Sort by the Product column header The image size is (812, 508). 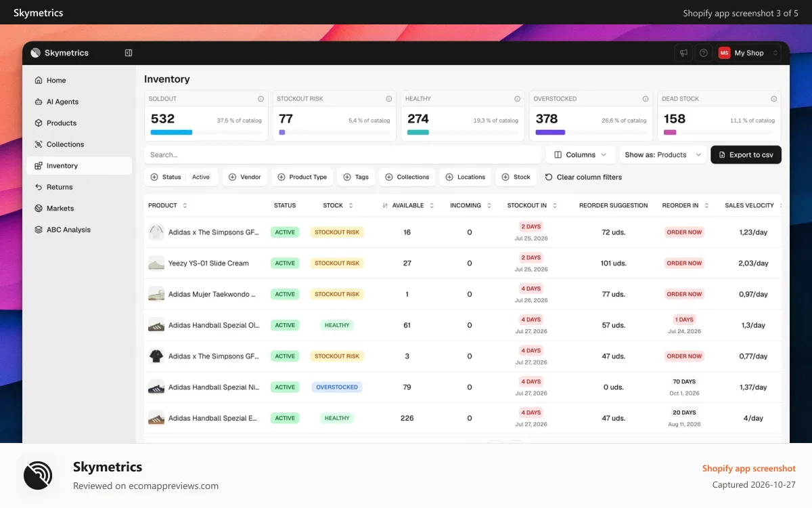pos(168,205)
